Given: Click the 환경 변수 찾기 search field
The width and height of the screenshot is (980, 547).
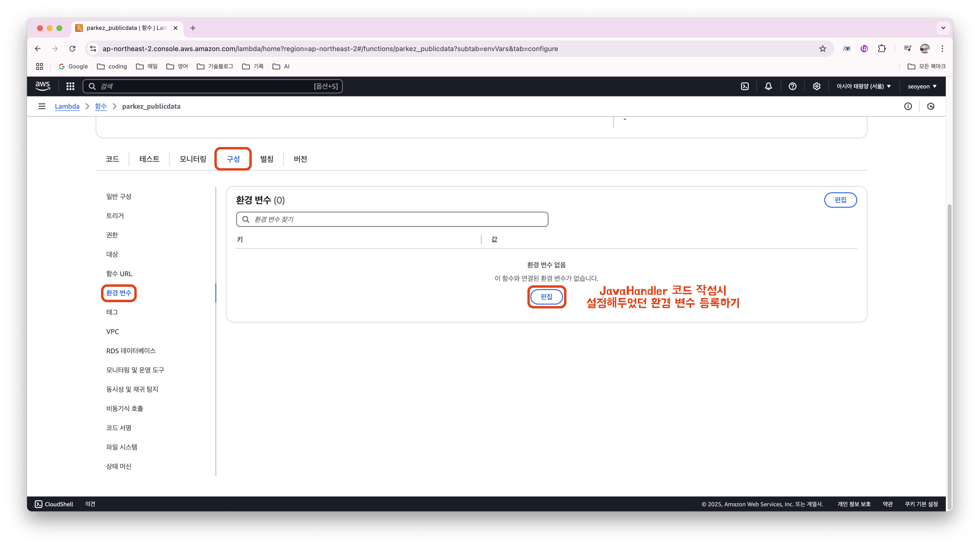Looking at the screenshot, I should (x=392, y=219).
